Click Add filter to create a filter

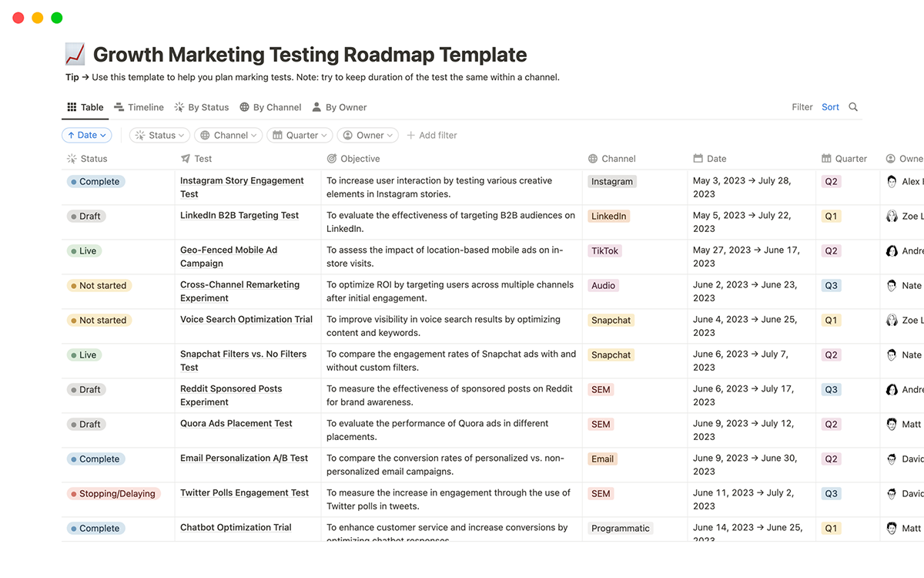click(x=432, y=134)
